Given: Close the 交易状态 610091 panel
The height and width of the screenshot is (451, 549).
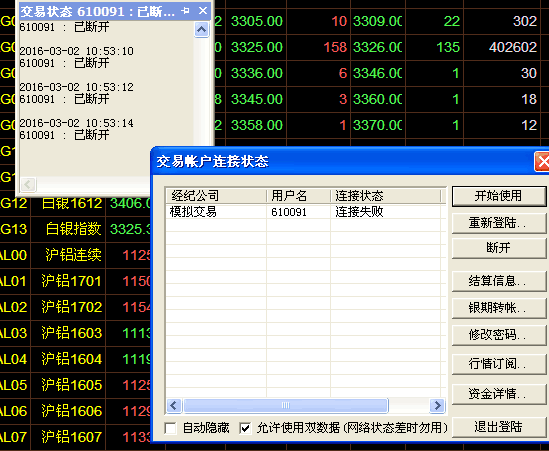Looking at the screenshot, I should [x=203, y=11].
